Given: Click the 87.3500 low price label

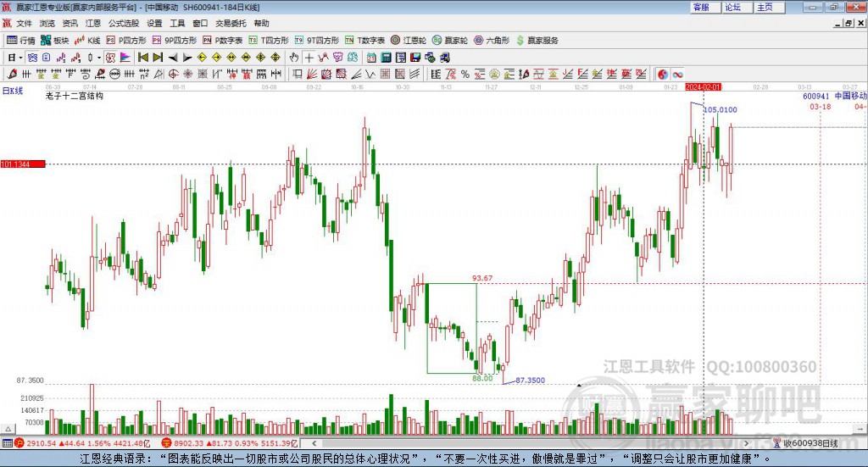Looking at the screenshot, I should click(530, 381).
